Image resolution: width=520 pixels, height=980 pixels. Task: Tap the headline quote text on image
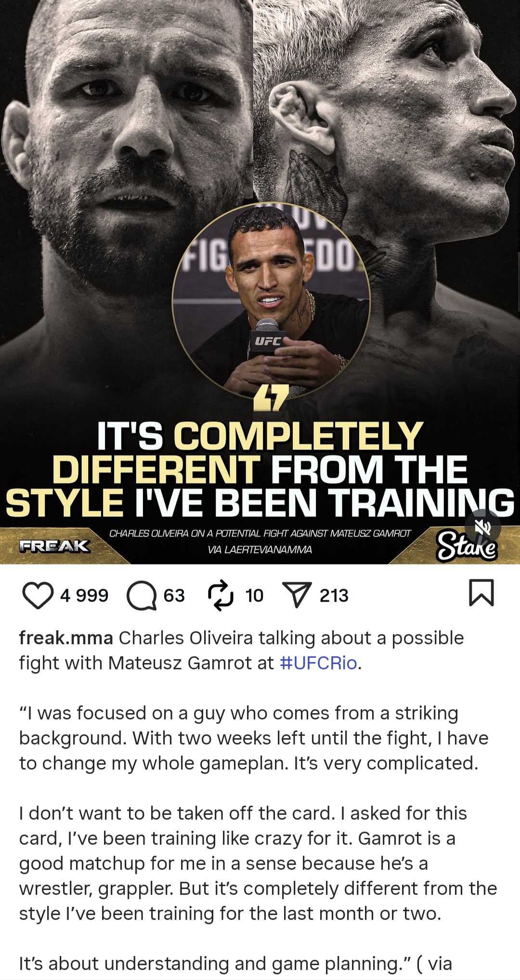(x=260, y=469)
